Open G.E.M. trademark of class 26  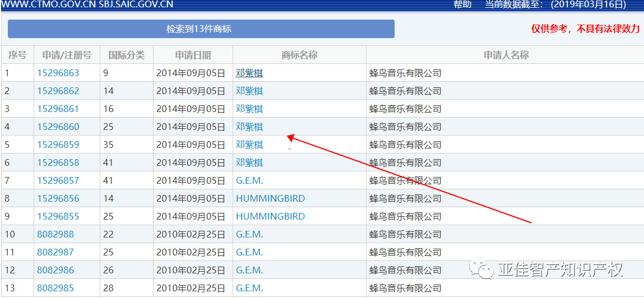(x=249, y=270)
